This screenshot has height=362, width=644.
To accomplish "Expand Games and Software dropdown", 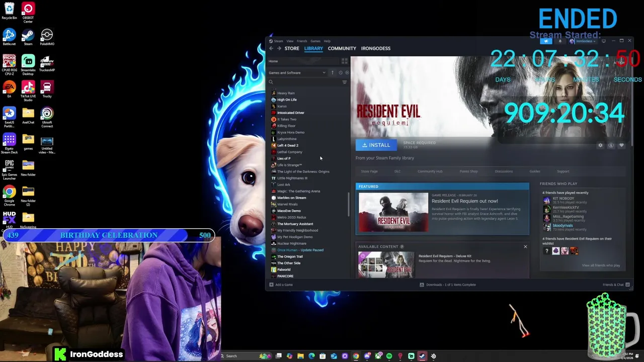I will point(297,72).
